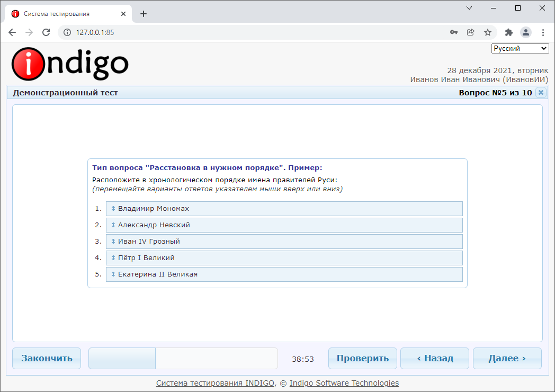Select the Система тестирования browser tab
555x392 pixels.
pyautogui.click(x=68, y=14)
